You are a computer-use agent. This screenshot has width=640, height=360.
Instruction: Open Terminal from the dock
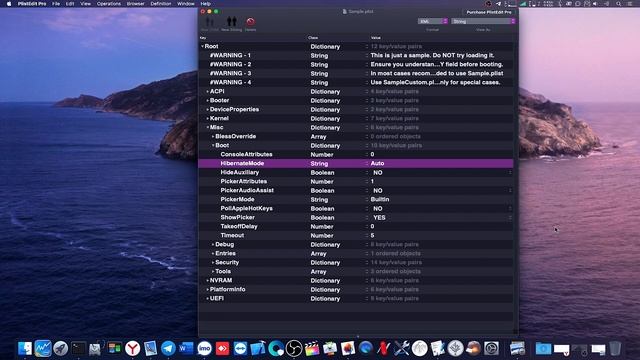click(78, 349)
